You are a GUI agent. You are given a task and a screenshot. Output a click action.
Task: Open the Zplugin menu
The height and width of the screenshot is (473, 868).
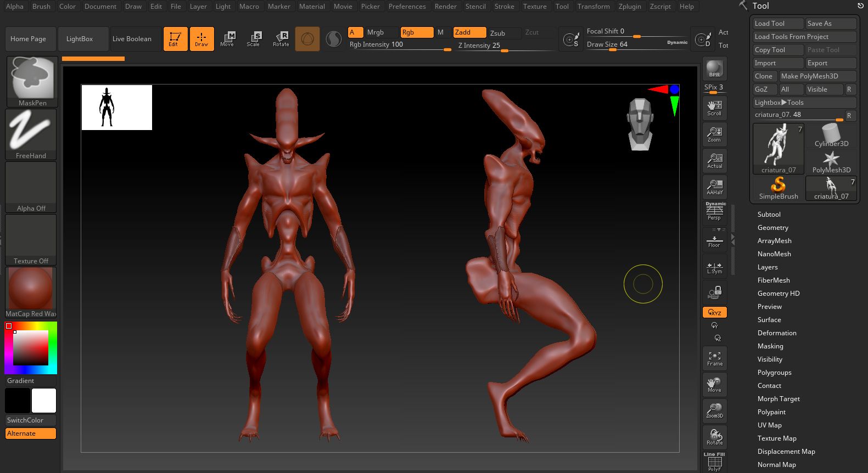tap(629, 7)
